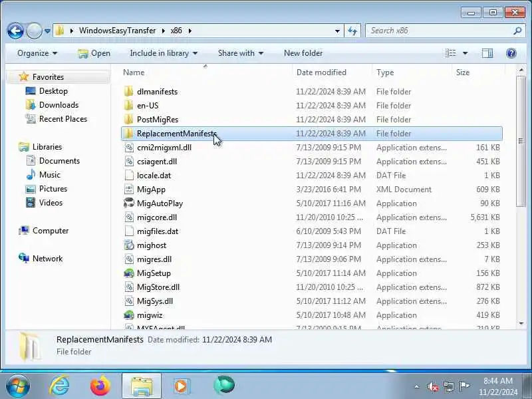Select the MigAutoPlay application icon

[129, 203]
